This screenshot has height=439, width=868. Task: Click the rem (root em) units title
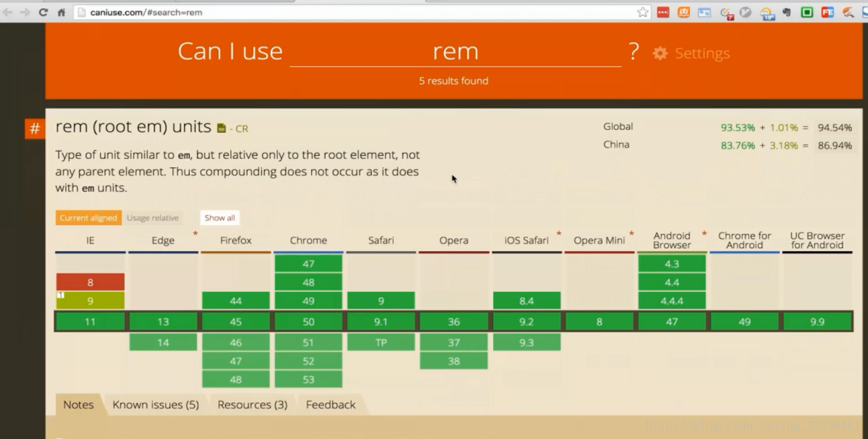coord(134,126)
